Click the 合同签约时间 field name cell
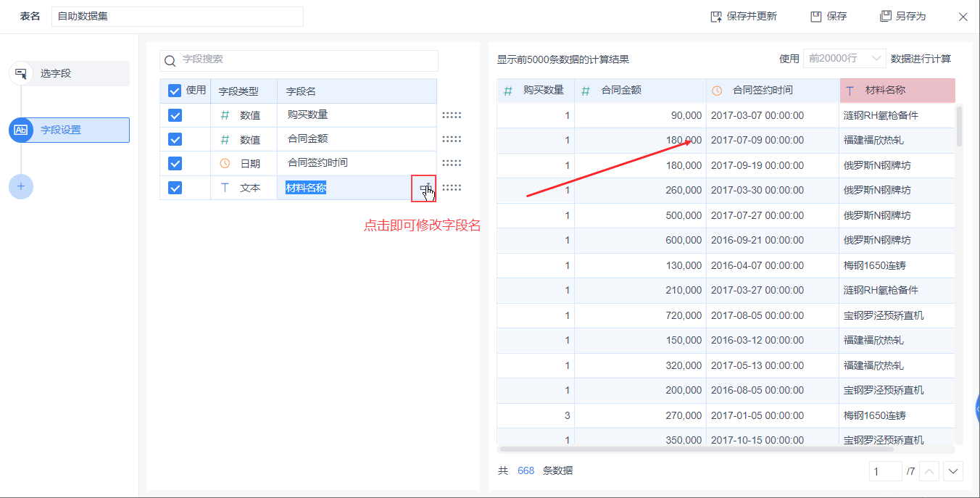This screenshot has width=980, height=498. (x=357, y=163)
